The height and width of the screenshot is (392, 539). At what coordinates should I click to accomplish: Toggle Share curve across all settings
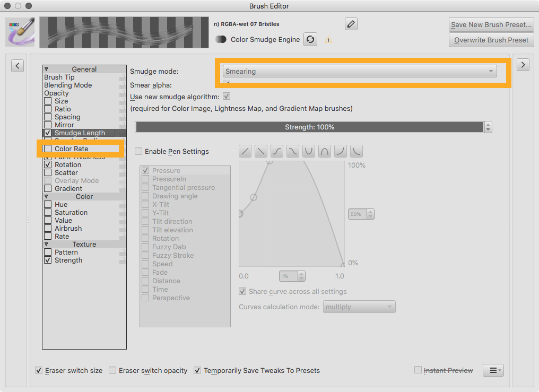[x=242, y=291]
